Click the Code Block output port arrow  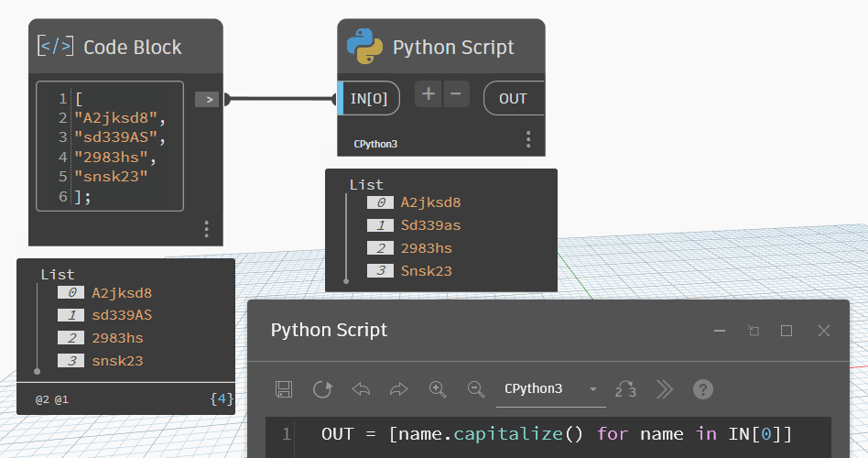click(x=207, y=99)
